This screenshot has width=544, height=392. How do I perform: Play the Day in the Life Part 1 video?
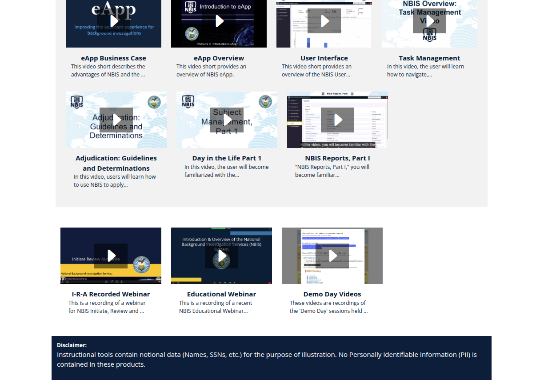[227, 120]
